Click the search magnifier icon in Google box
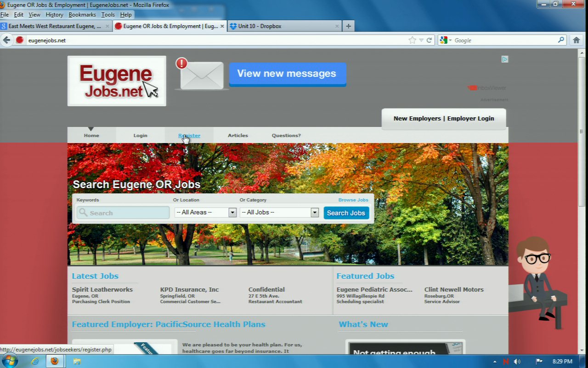 tap(561, 40)
